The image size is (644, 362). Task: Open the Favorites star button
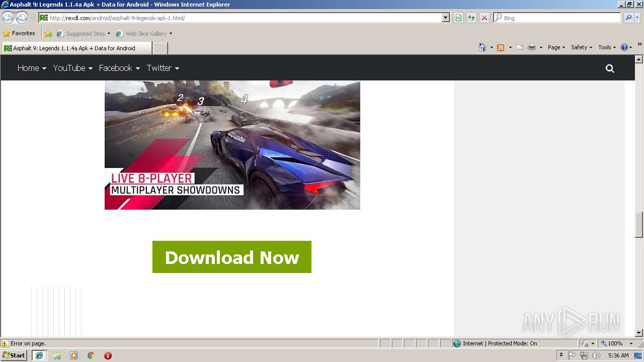tap(19, 33)
